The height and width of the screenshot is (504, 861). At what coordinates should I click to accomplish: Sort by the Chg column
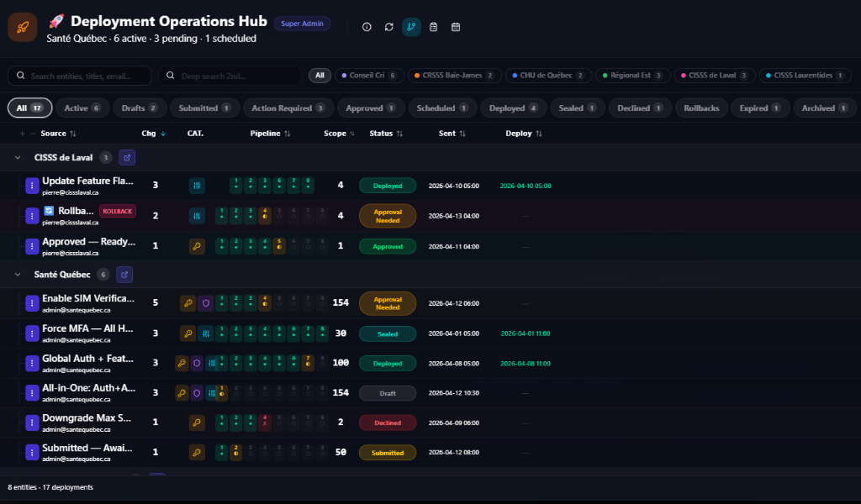tap(154, 134)
